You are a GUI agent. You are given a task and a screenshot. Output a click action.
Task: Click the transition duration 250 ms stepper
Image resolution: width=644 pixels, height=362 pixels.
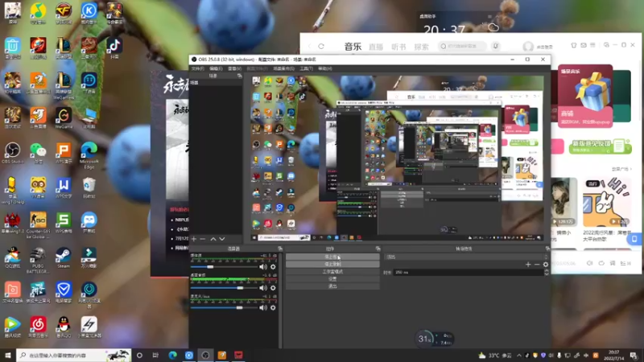(547, 272)
